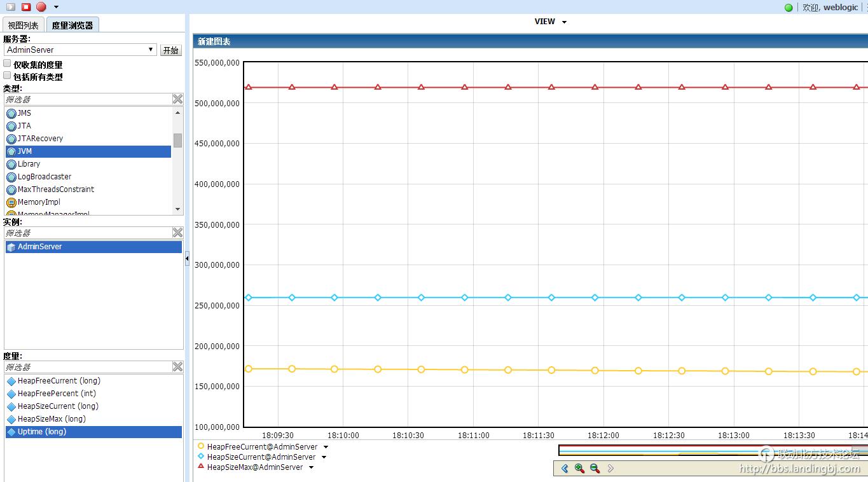Viewport: 868px width, 482px height.
Task: Collapse the left panel using splitter arrow
Action: coord(187,259)
